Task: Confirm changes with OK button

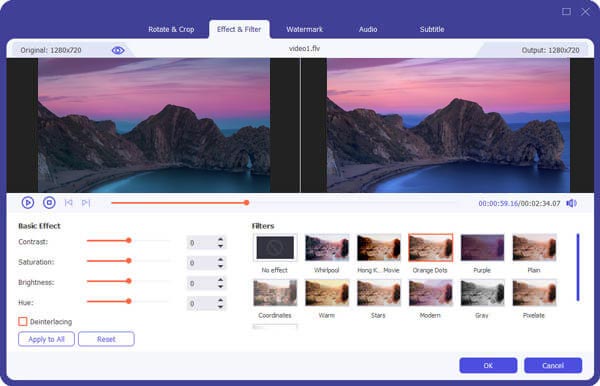Action: [488, 365]
